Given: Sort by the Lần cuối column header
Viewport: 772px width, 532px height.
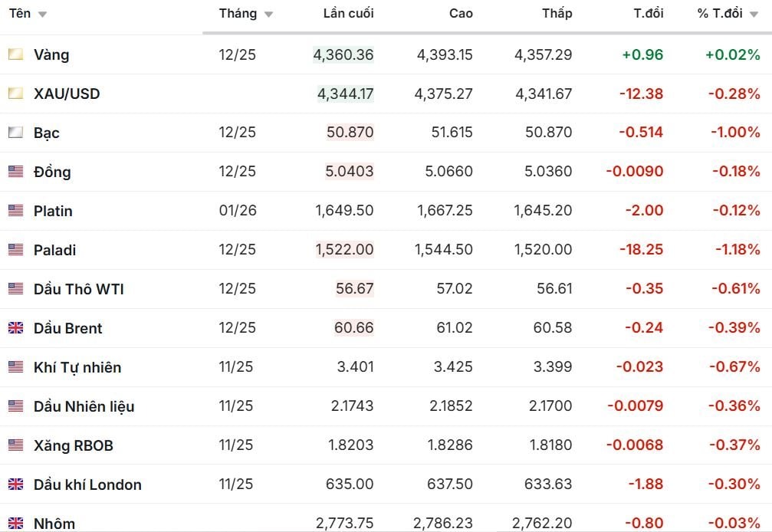Looking at the screenshot, I should (x=348, y=14).
